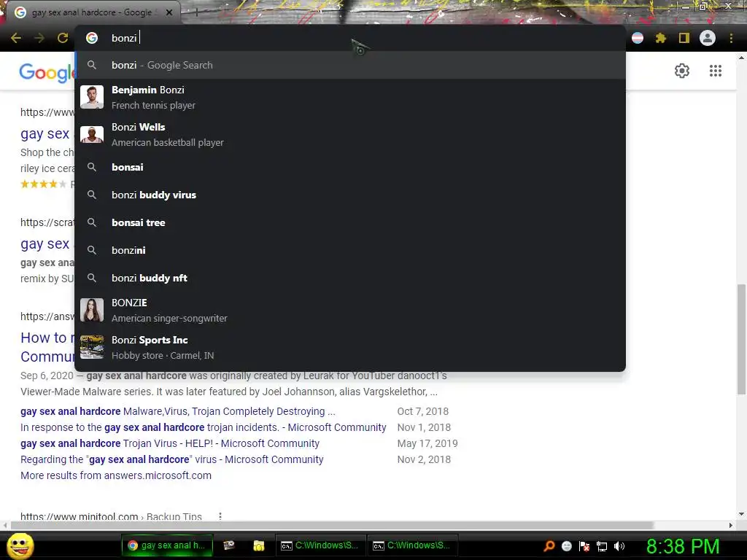The height and width of the screenshot is (560, 747).
Task: Click 'More results from answers.microsoft.com'
Action: [x=116, y=475]
